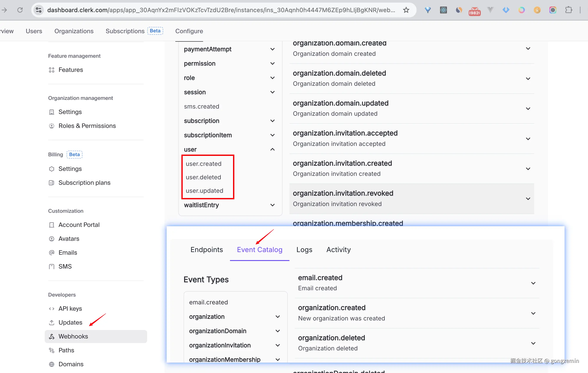
Task: Click the browser reload icon
Action: [x=20, y=10]
